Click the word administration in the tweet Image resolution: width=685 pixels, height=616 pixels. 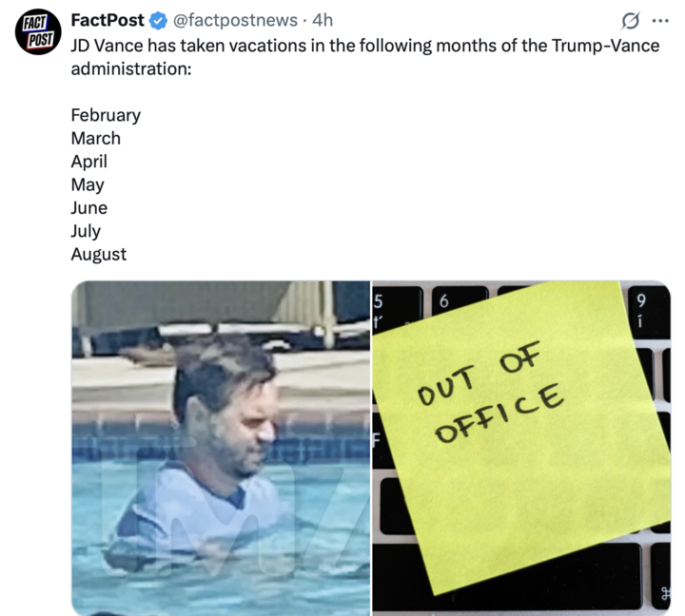pos(130,69)
